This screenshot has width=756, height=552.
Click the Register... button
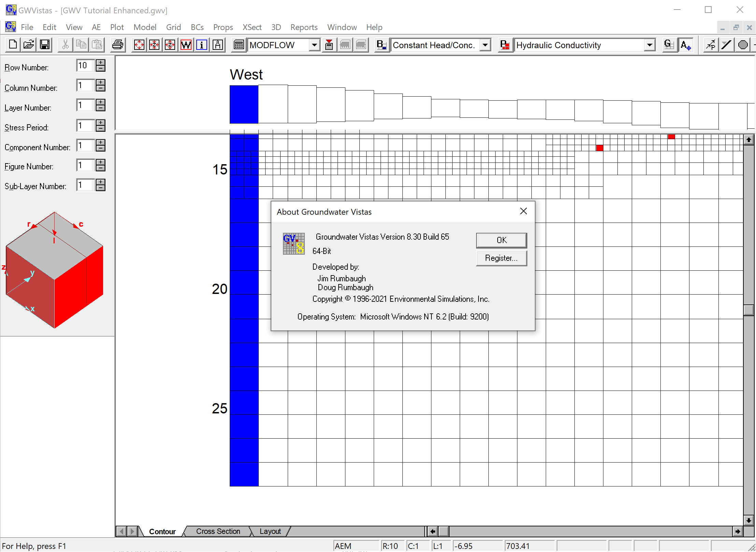point(501,258)
